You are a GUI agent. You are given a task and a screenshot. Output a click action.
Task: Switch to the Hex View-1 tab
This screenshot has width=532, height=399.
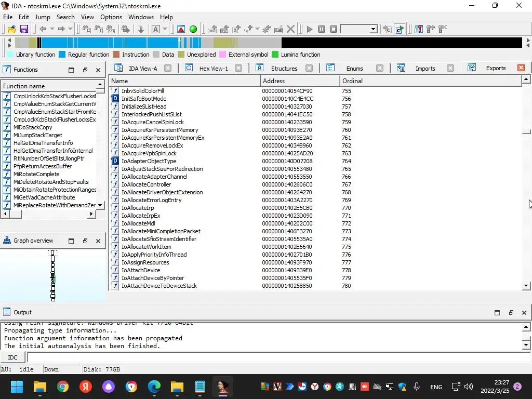click(214, 69)
